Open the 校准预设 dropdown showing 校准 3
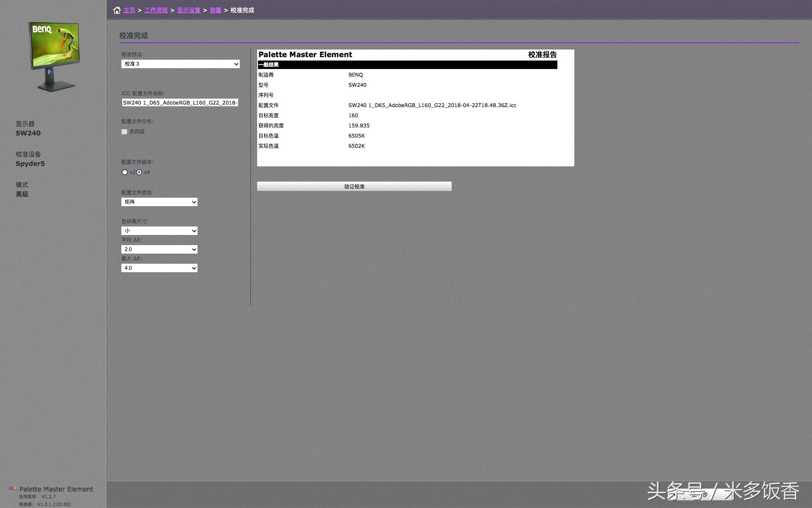 pos(181,64)
